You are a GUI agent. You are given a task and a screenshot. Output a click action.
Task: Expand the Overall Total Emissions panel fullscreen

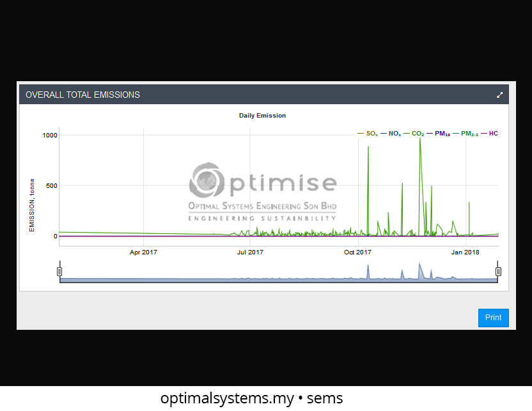click(500, 95)
